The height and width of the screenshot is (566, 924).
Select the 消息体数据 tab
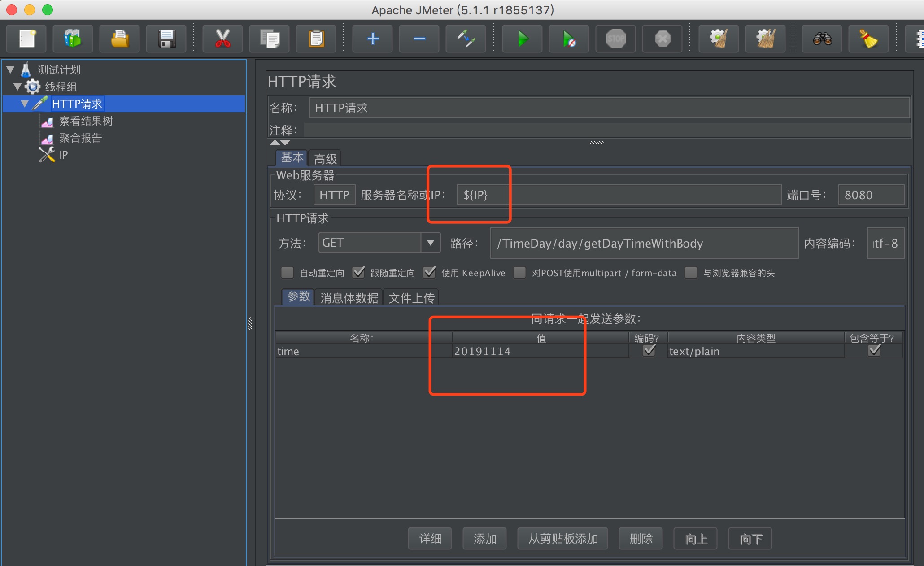[349, 298]
